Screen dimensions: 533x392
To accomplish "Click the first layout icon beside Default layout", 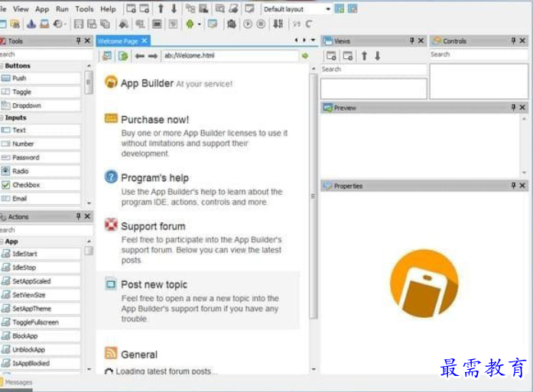I will 340,9.
